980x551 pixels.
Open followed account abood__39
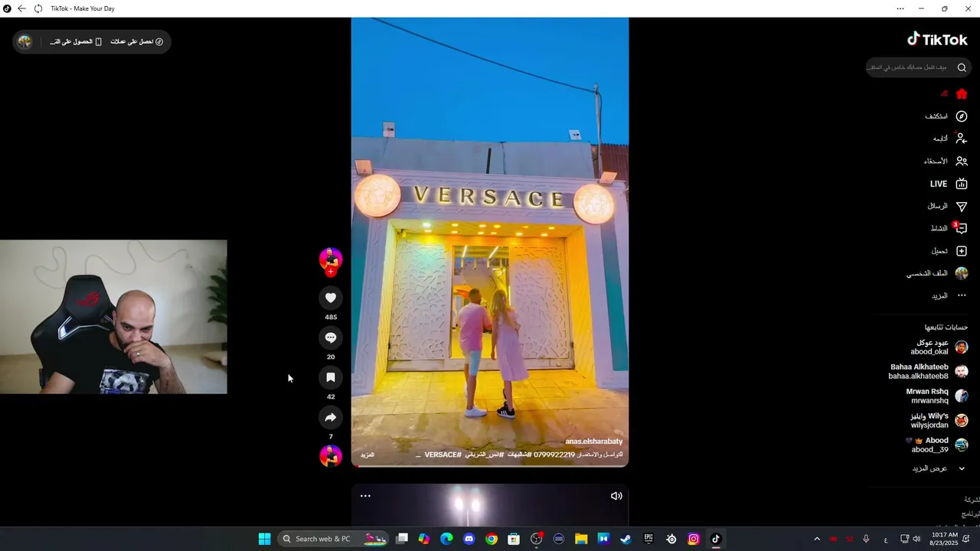click(937, 445)
